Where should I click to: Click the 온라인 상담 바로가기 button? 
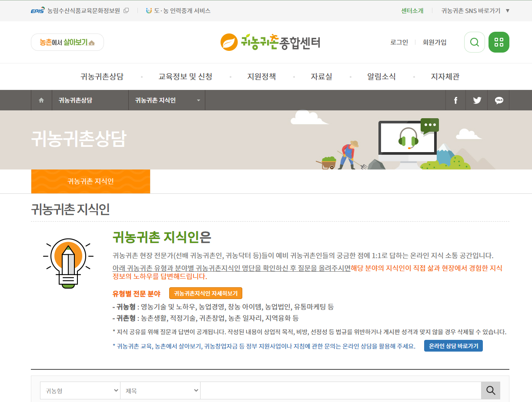[x=453, y=346]
